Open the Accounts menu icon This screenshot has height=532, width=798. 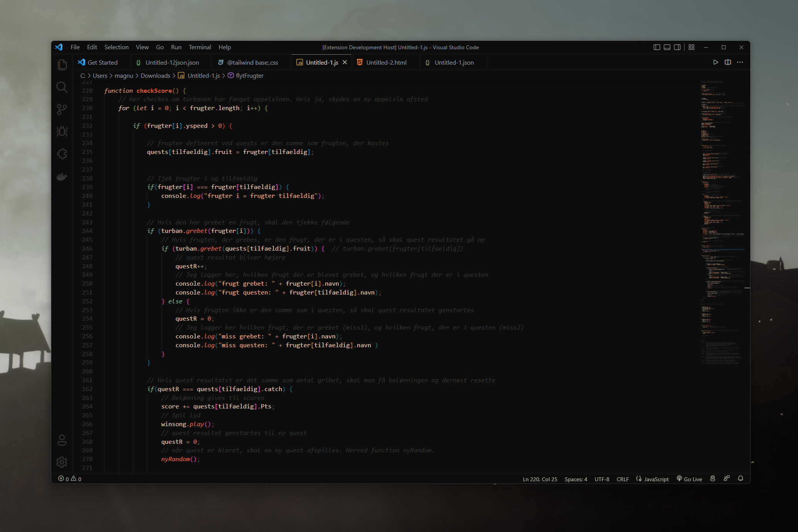point(62,440)
